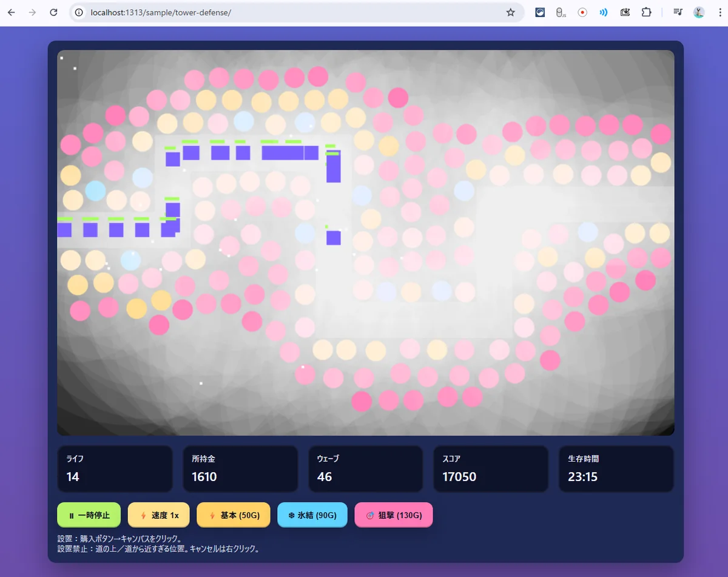Toggle game speed 速度 1x button
728x577 pixels.
pos(158,515)
